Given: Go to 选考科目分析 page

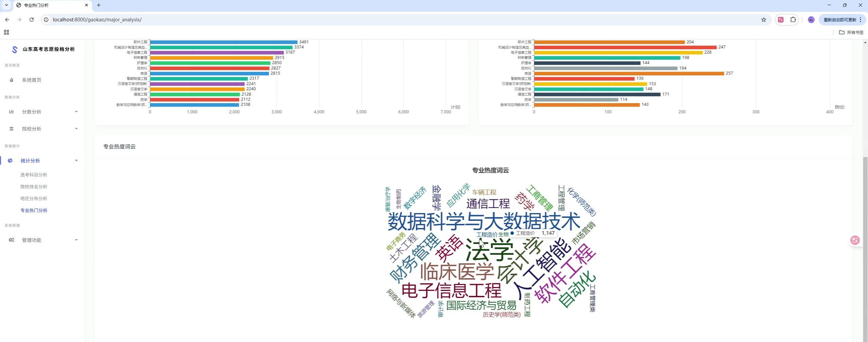Looking at the screenshot, I should pos(34,175).
